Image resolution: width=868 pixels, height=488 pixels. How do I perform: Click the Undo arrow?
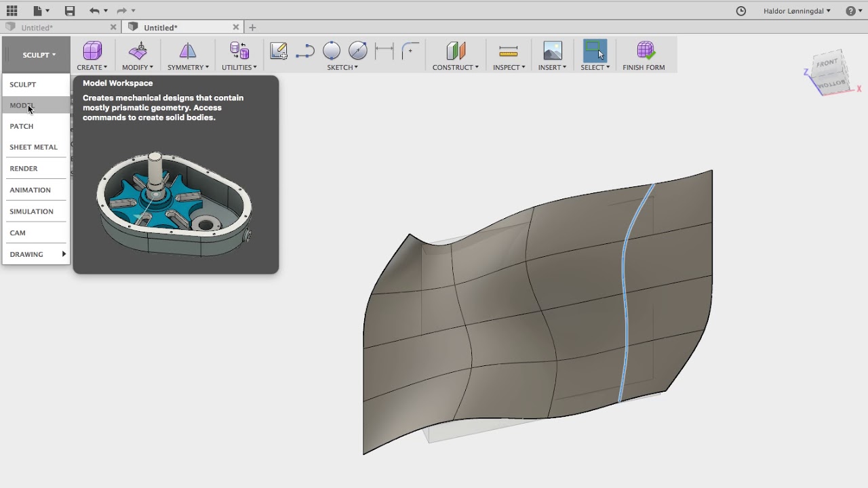tap(94, 11)
